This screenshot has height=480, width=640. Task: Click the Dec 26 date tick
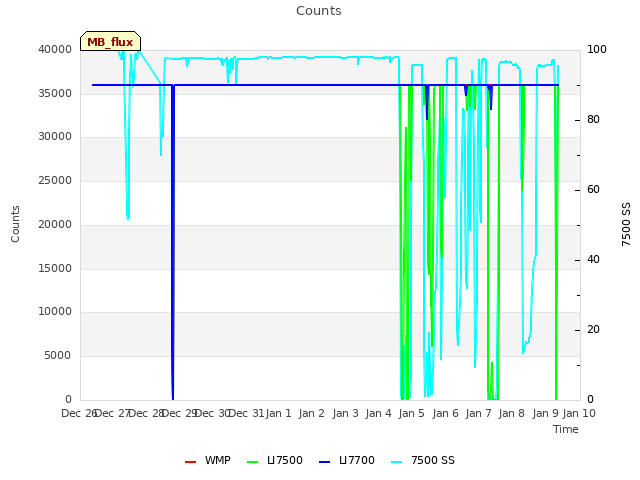coord(78,413)
